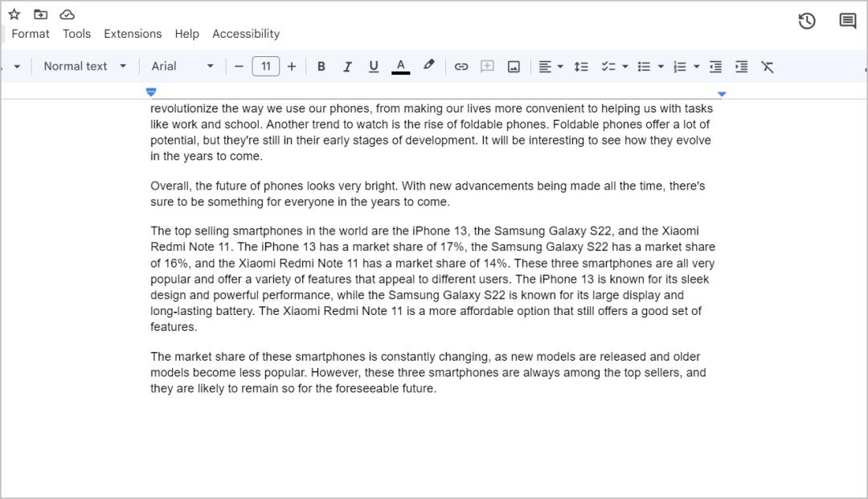The width and height of the screenshot is (868, 499).
Task: Expand the bulleted list options arrow
Action: 661,67
